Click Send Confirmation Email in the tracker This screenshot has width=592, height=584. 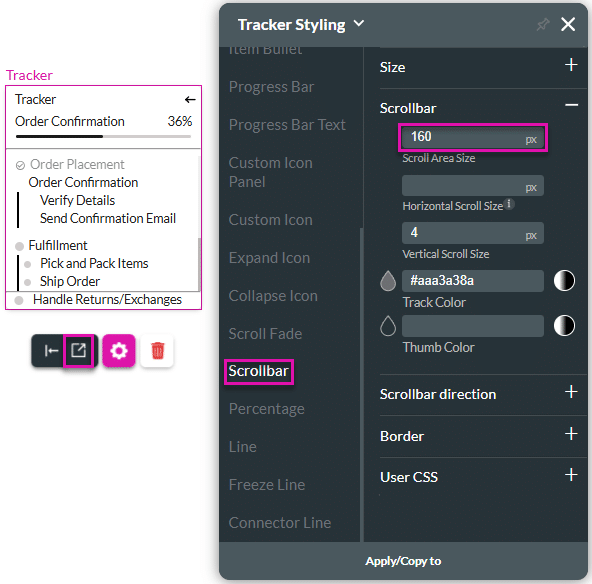[108, 219]
